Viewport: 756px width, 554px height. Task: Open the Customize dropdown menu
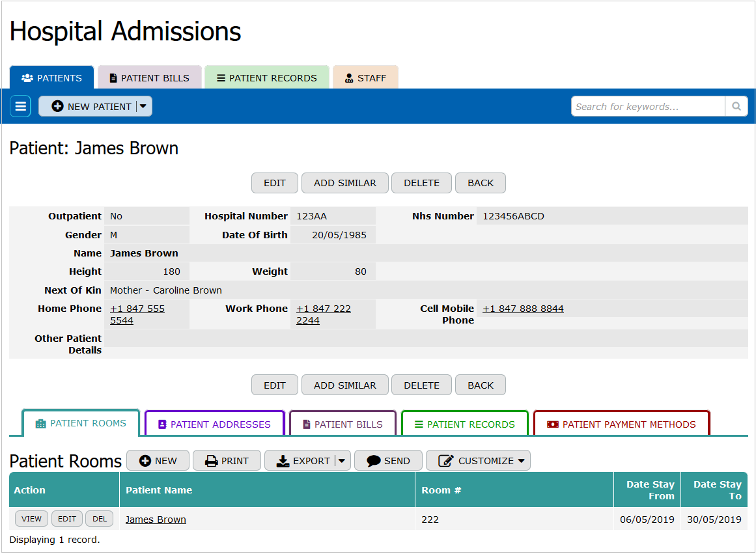(478, 461)
